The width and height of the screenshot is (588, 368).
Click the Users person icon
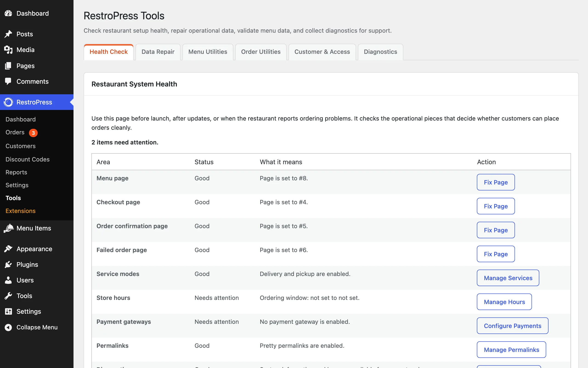pos(8,280)
